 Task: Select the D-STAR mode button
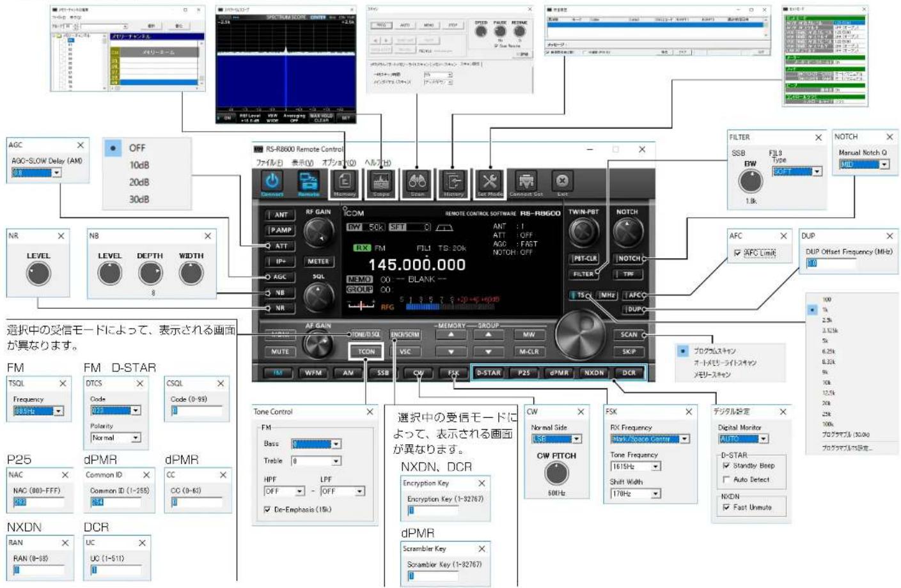tap(489, 373)
